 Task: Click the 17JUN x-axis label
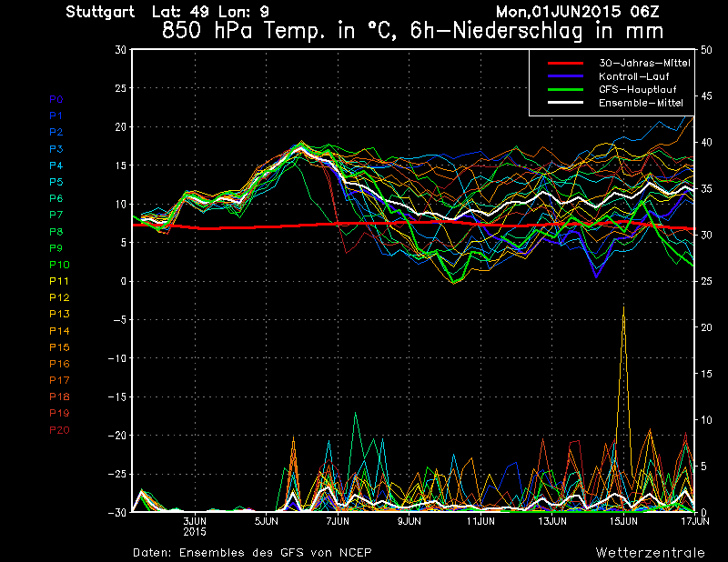pos(695,522)
